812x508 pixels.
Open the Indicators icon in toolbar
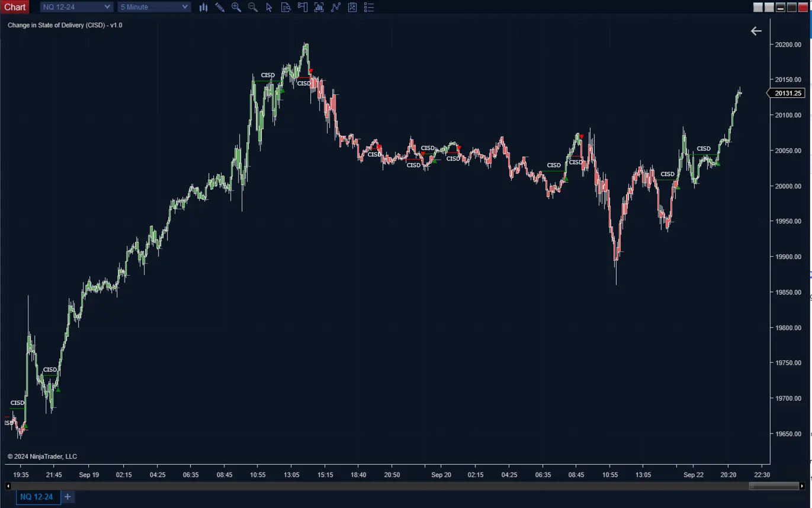tap(319, 7)
